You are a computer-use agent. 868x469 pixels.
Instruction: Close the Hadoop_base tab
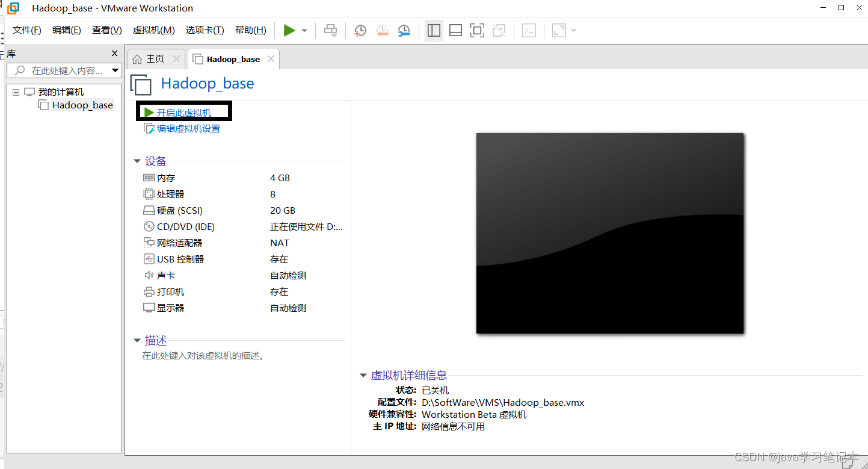pyautogui.click(x=271, y=58)
